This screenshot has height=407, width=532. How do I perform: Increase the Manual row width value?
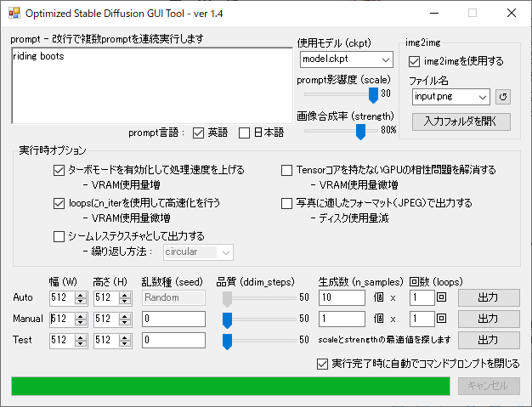pos(81,316)
